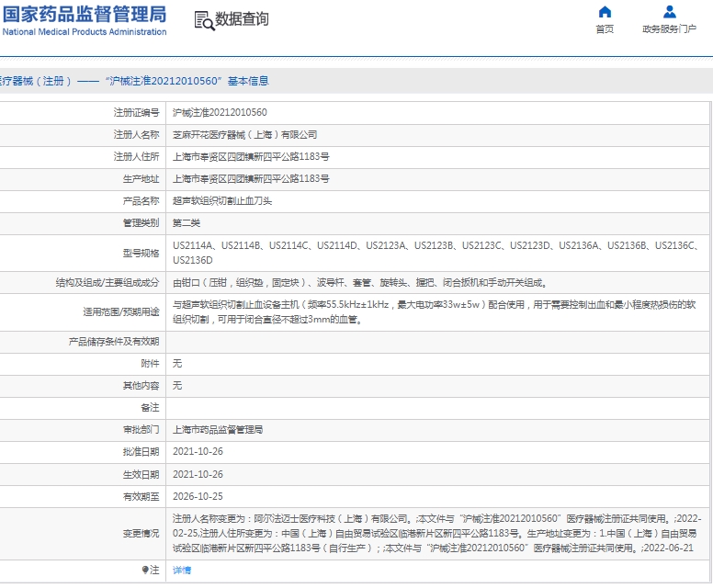Click the 管理类别 row label
Image resolution: width=713 pixels, height=588 pixels.
click(x=141, y=223)
